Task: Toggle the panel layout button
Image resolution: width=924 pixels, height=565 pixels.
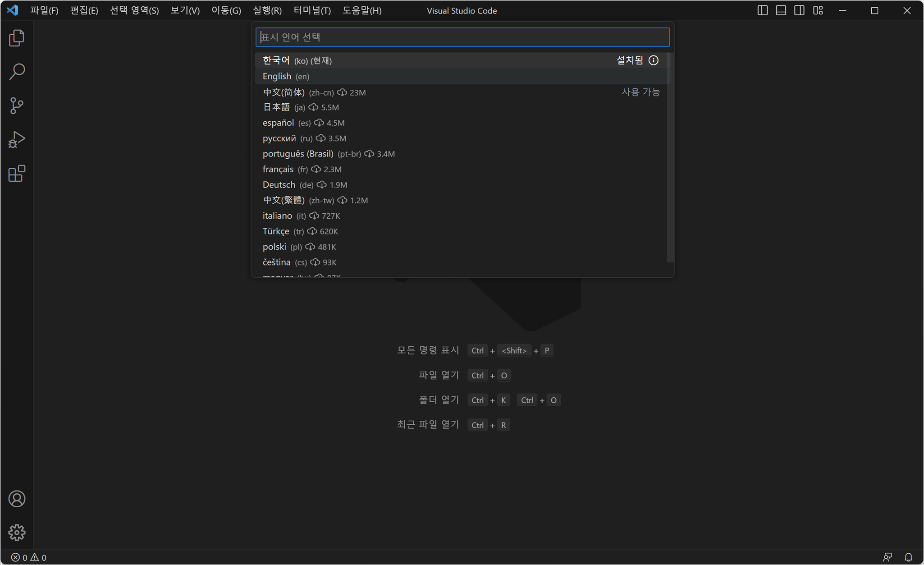Action: [781, 10]
